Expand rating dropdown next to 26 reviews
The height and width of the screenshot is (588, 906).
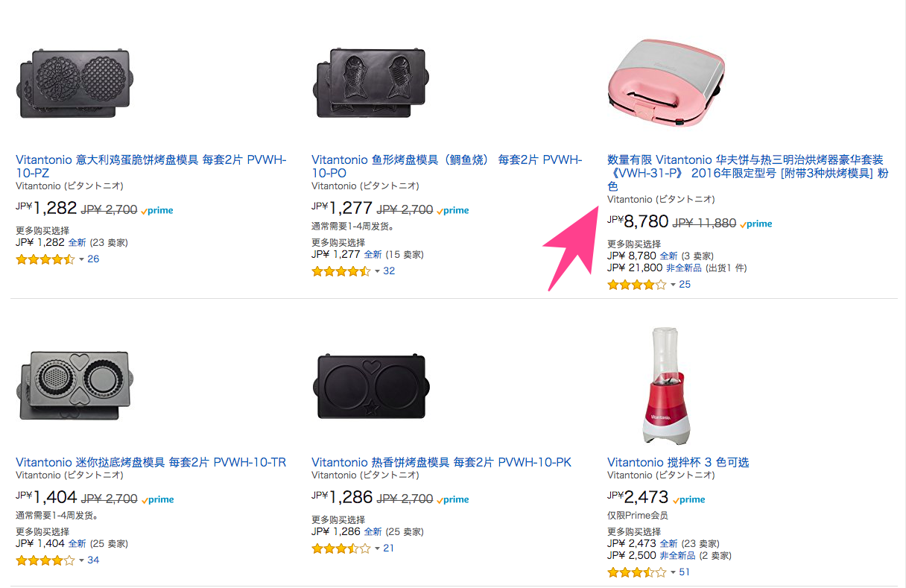coord(81,259)
